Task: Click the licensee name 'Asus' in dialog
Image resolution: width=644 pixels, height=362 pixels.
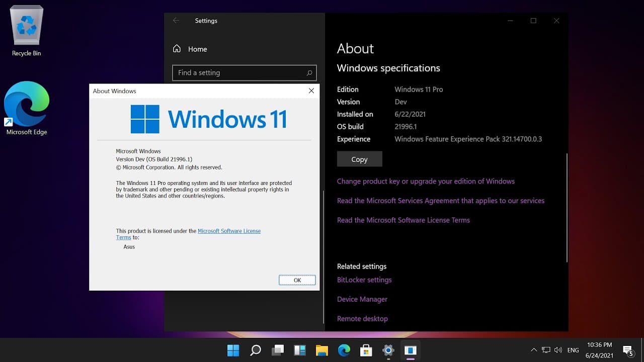Action: coord(129,247)
